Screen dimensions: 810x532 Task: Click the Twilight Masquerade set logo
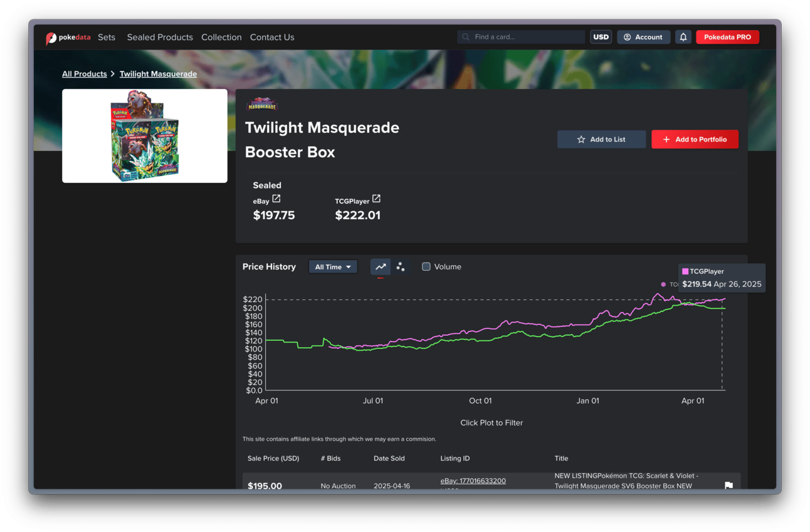[262, 105]
